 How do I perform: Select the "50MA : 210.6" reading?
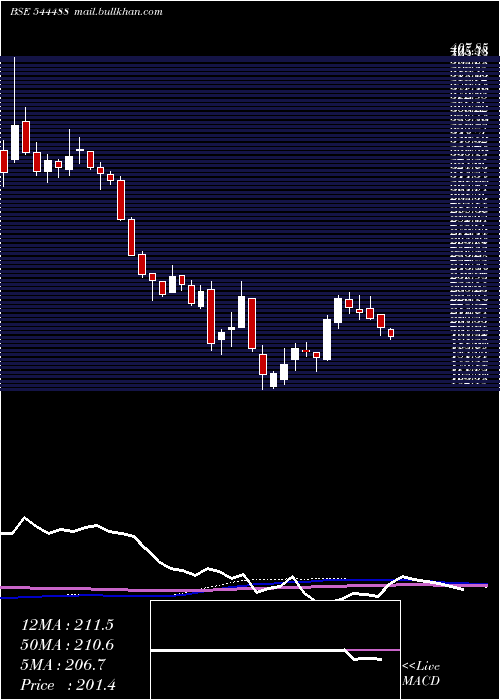tap(67, 645)
